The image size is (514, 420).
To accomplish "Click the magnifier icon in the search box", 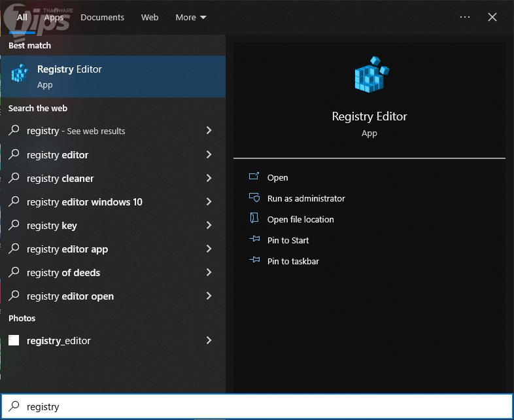I will 14,406.
